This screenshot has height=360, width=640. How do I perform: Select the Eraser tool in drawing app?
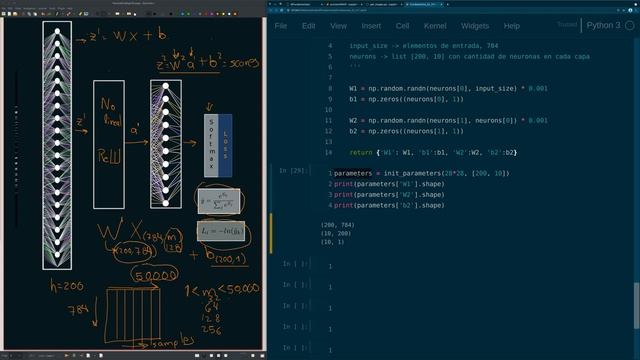tap(68, 14)
